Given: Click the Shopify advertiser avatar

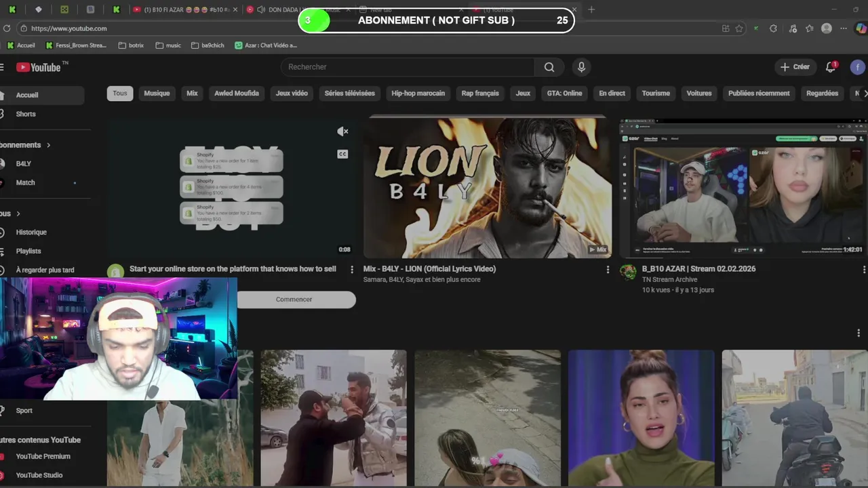Looking at the screenshot, I should (x=115, y=272).
